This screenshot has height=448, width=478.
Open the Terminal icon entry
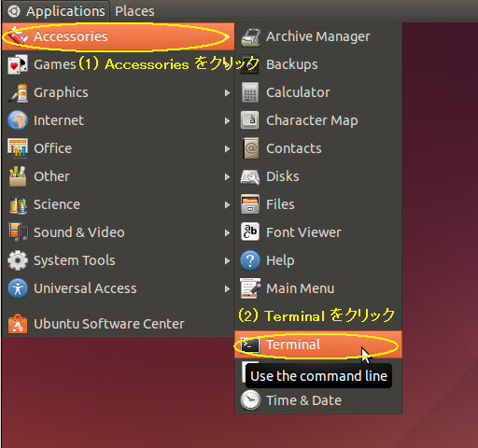click(x=250, y=344)
